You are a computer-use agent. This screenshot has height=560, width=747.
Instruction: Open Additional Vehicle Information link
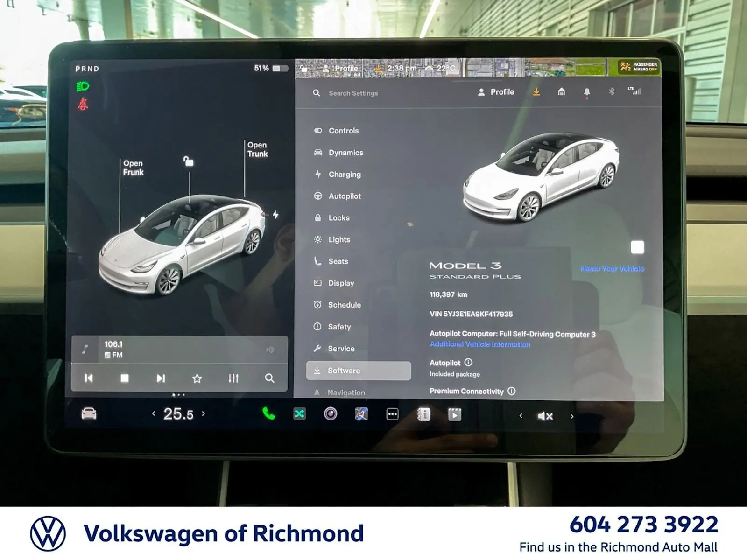tap(480, 344)
